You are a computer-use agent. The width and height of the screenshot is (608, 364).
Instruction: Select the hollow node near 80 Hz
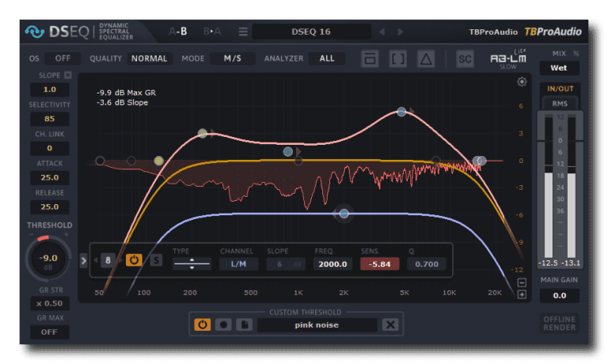131,161
